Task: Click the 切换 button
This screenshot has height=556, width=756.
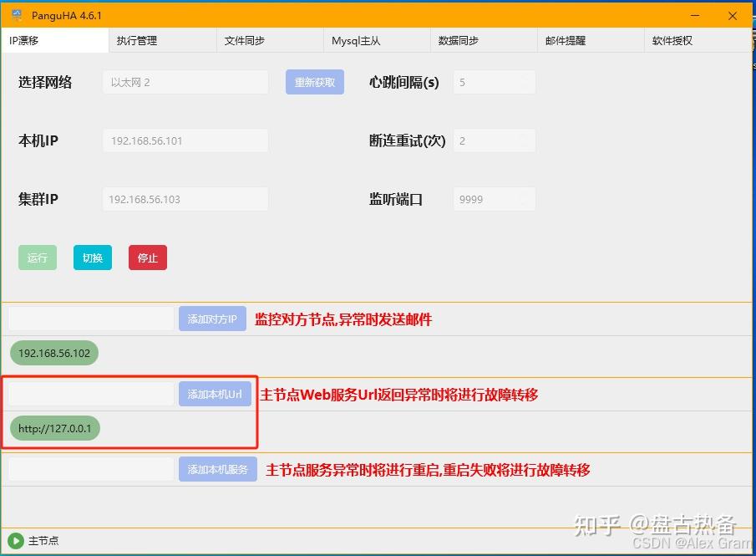Action: click(93, 258)
